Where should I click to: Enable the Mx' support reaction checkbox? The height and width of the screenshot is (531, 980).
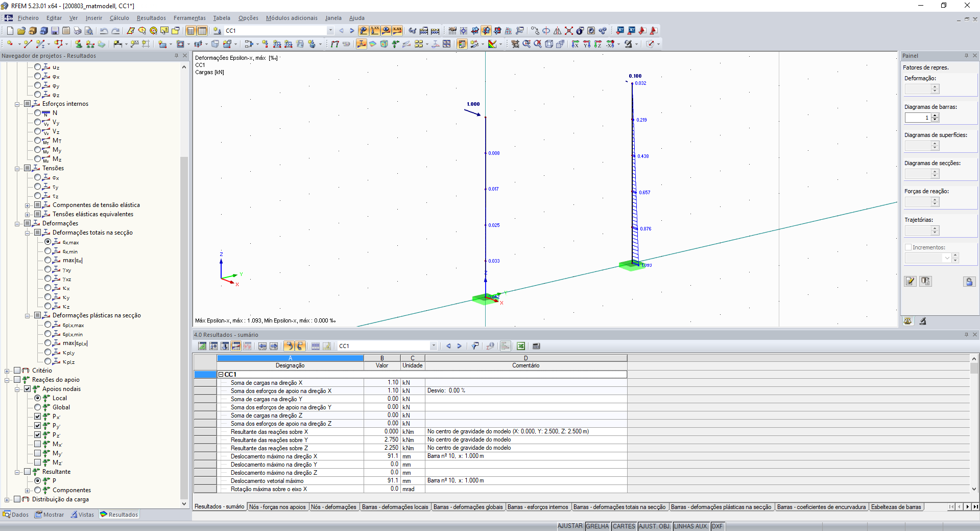tap(38, 444)
